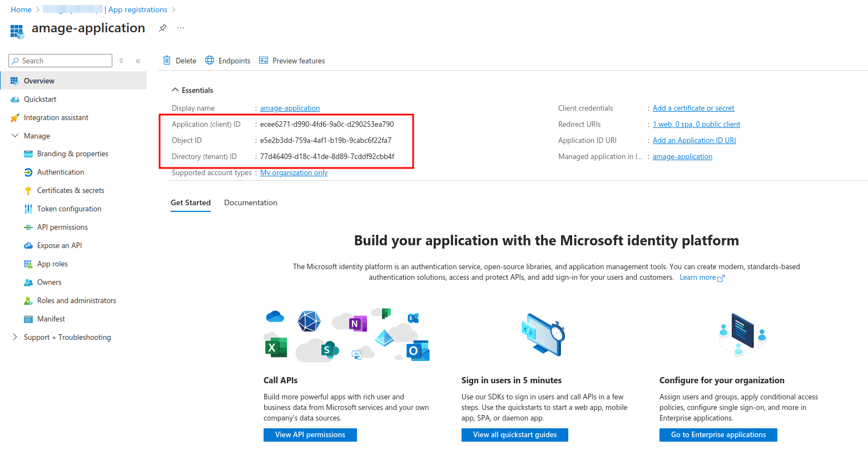Select the Get Started tab

click(x=190, y=202)
